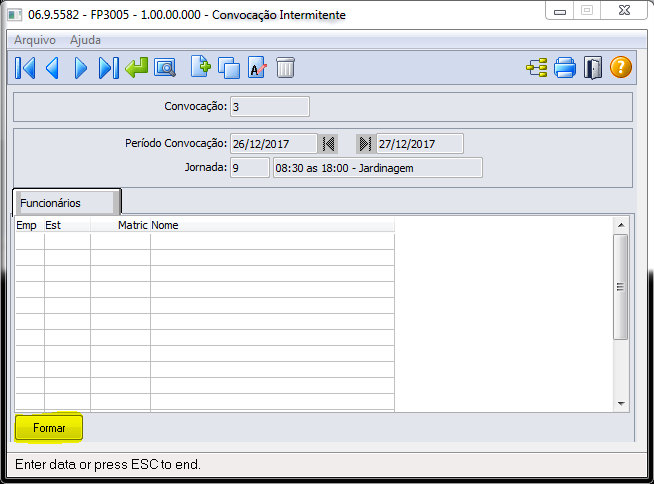
Task: Exit via the door icon
Action: (x=593, y=68)
